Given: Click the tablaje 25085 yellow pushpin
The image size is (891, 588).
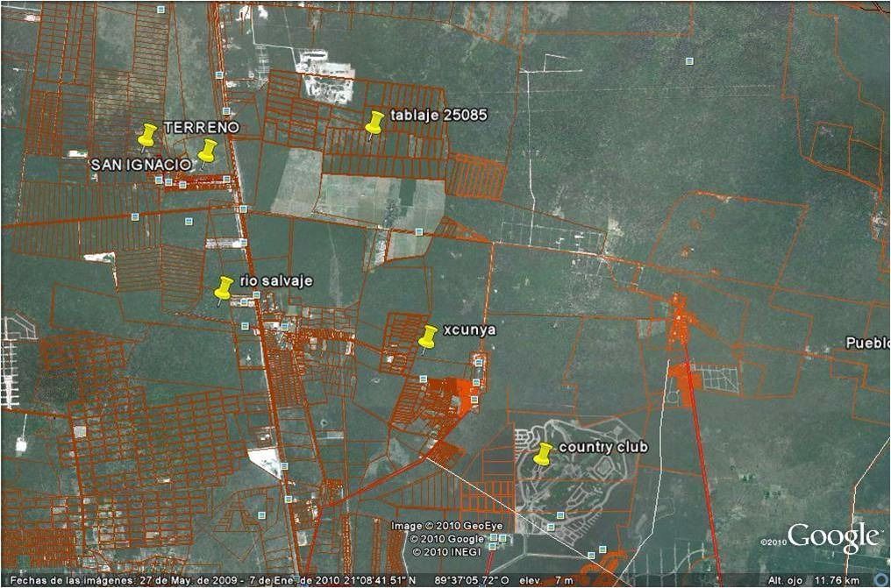Looking at the screenshot, I should pos(375,123).
